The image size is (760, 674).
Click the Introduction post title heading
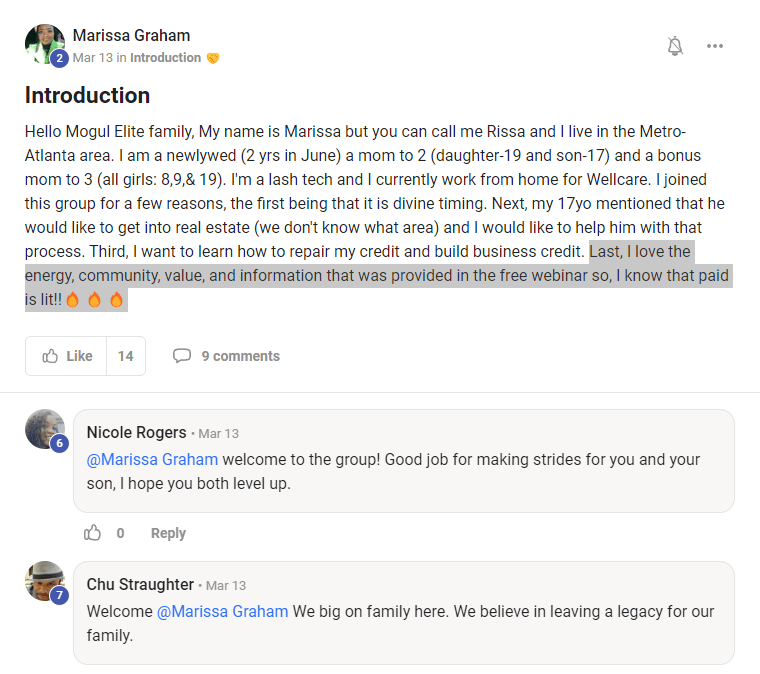(87, 96)
